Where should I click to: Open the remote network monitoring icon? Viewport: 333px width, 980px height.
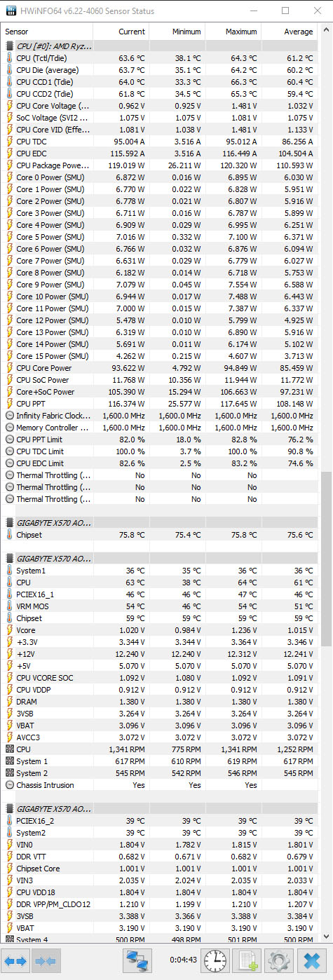coord(137,960)
